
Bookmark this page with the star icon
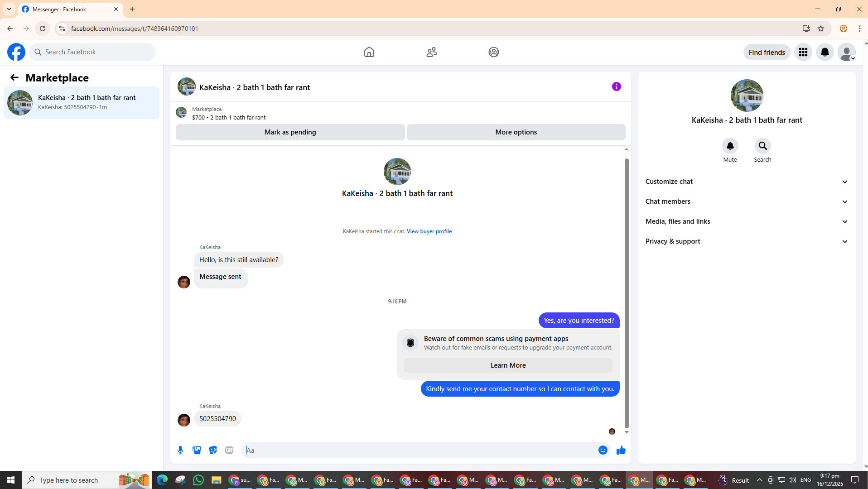821,29
